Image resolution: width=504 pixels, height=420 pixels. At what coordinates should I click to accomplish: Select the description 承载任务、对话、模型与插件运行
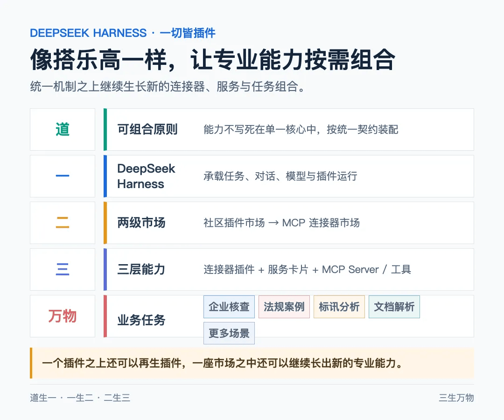click(280, 176)
